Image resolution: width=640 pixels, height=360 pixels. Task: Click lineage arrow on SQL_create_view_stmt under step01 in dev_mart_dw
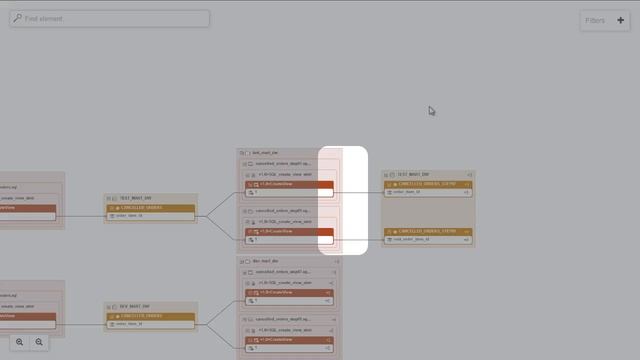point(331,283)
